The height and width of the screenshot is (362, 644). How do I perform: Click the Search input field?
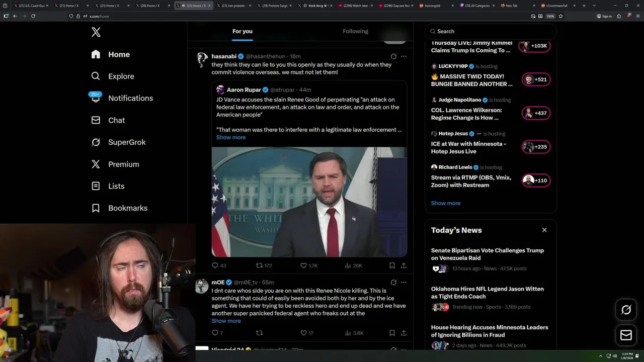[491, 31]
